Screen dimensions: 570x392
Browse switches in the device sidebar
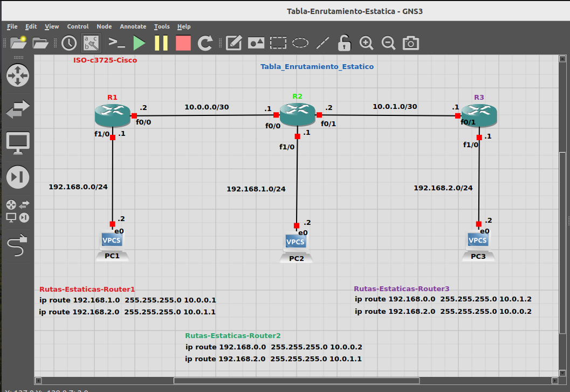click(x=18, y=109)
